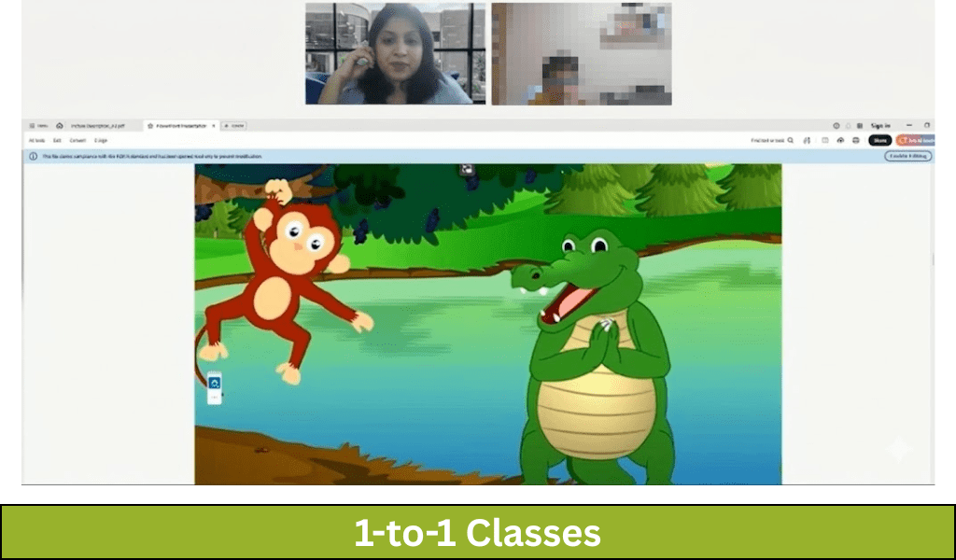This screenshot has width=956, height=560.
Task: Open the help icon in title bar
Action: pyautogui.click(x=836, y=125)
